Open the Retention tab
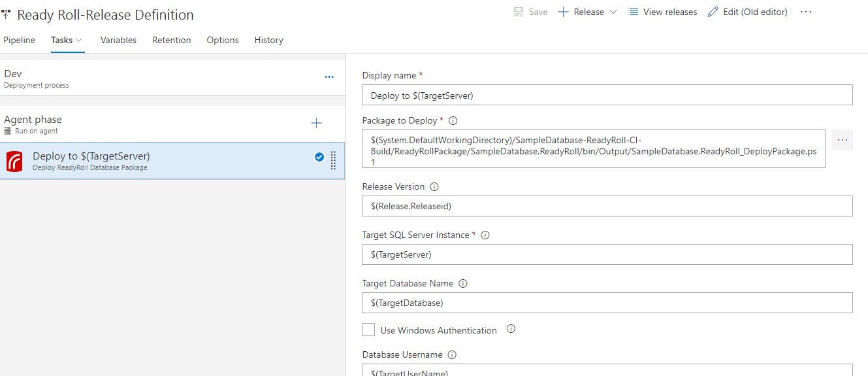This screenshot has height=376, width=868. click(x=172, y=41)
